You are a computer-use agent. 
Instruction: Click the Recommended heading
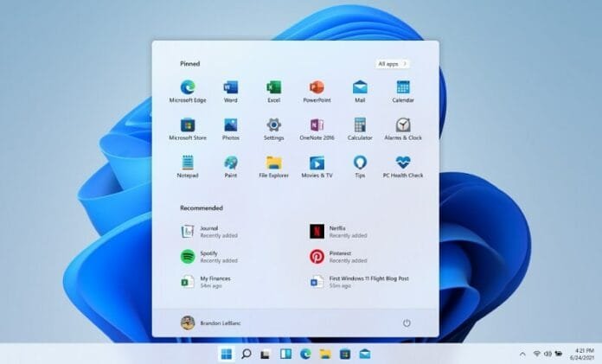click(x=202, y=208)
